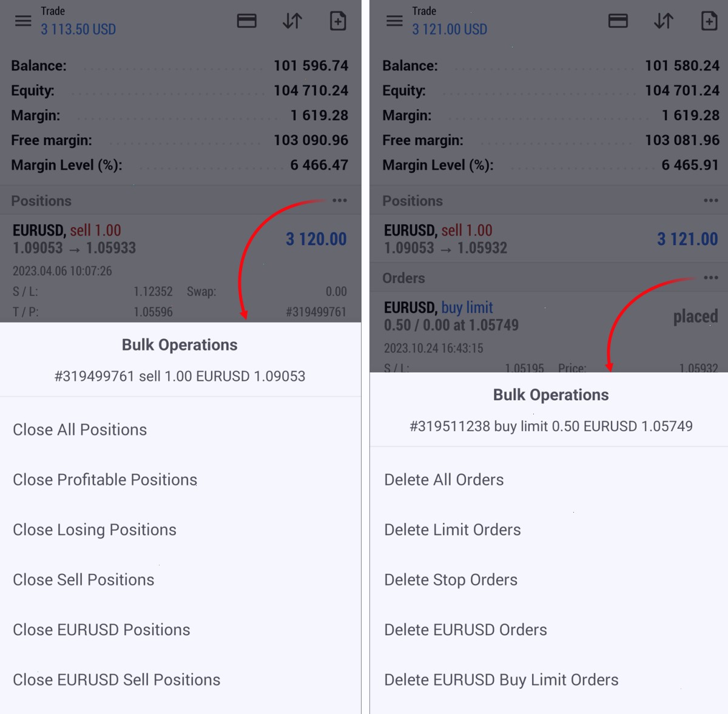Tap new order icon in right toolbar

point(709,21)
